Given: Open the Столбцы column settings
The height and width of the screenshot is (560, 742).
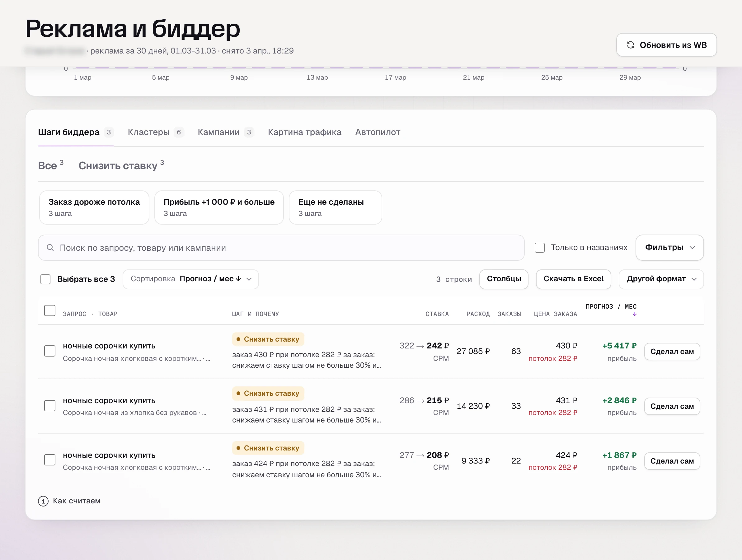Looking at the screenshot, I should click(504, 279).
